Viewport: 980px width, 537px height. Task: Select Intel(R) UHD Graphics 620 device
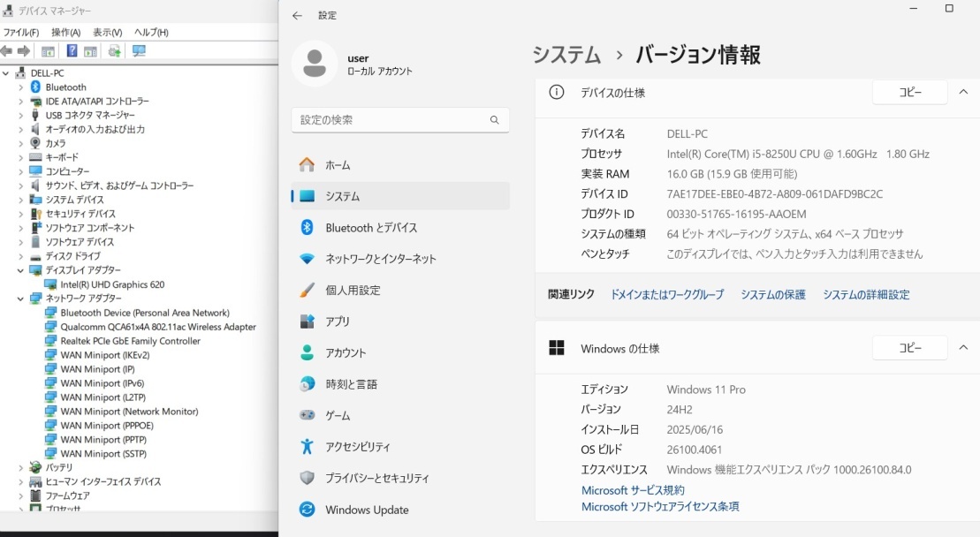coord(112,284)
